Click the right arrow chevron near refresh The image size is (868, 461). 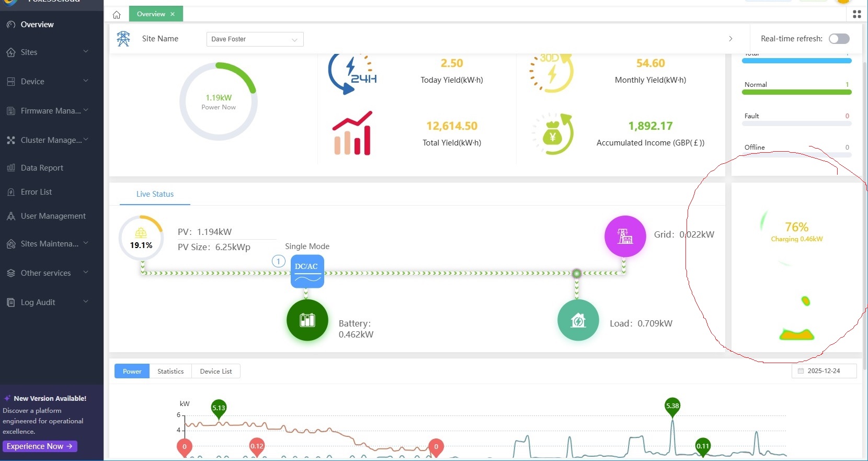point(730,39)
